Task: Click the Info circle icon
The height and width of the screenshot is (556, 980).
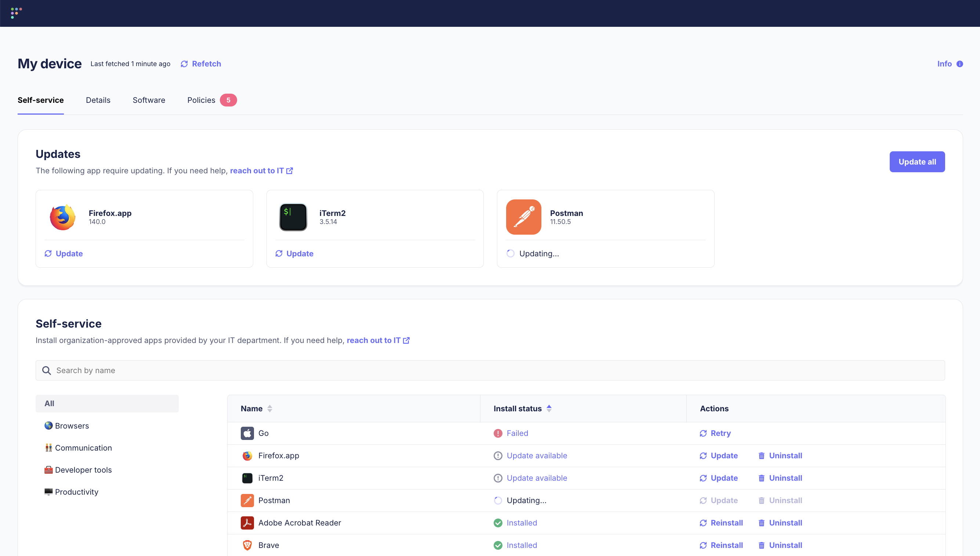Action: (x=959, y=64)
